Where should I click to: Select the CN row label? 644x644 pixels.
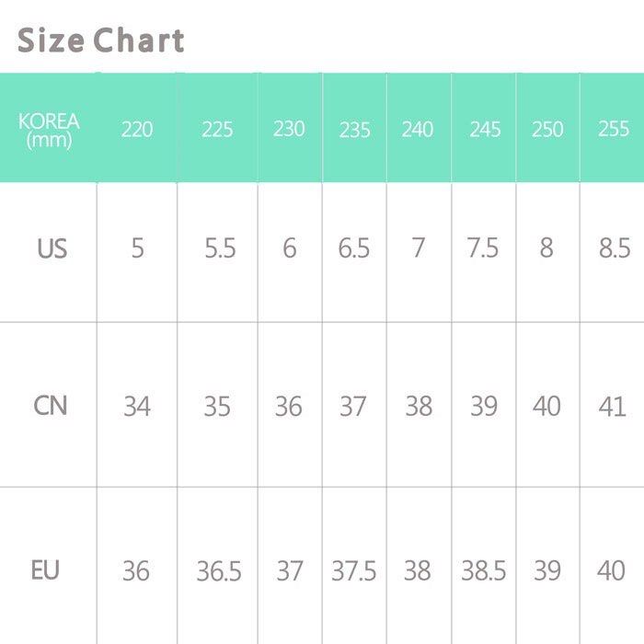coord(50,405)
